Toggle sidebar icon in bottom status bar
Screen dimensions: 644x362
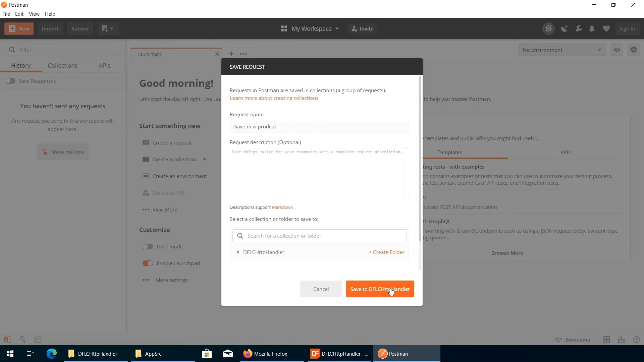(x=8, y=340)
